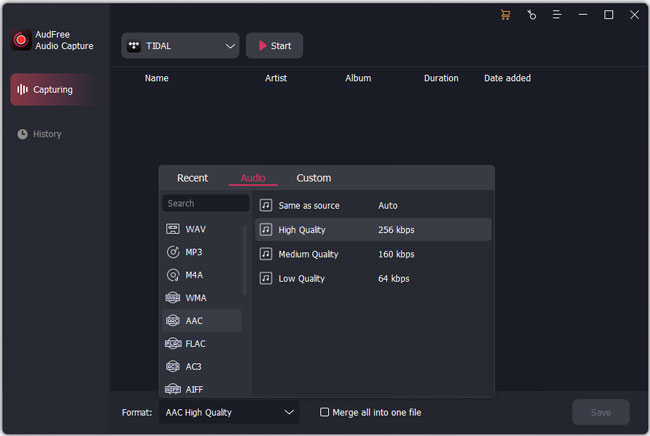Click the register key icon
The width and height of the screenshot is (650, 436).
pos(531,15)
